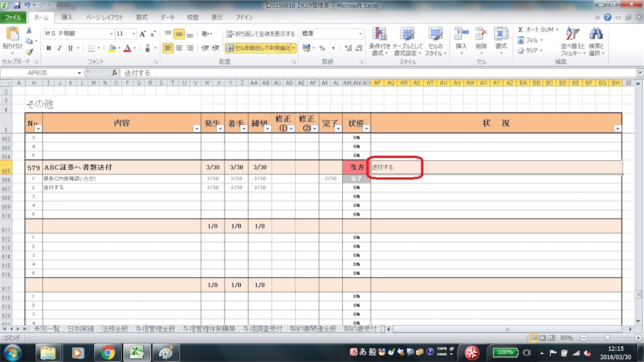
Task: Open Find & Select (検索と選択) binoculars
Action: [596, 41]
